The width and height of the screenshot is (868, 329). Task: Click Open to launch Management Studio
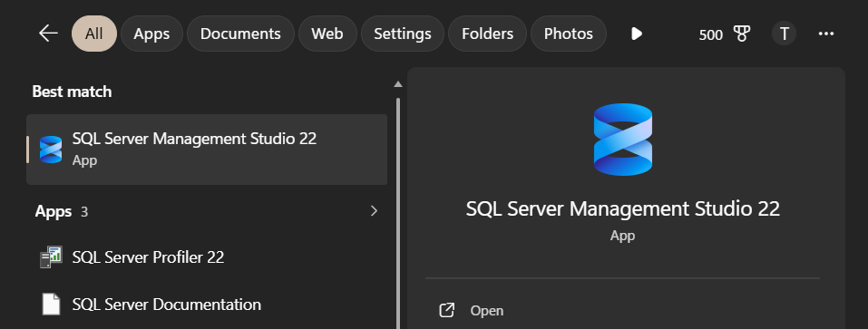(486, 311)
